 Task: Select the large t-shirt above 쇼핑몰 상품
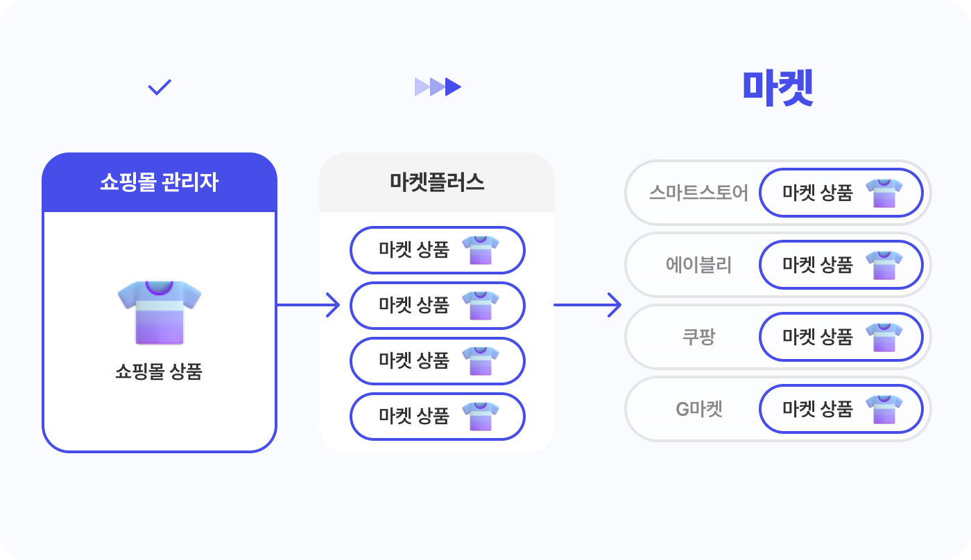tap(160, 312)
